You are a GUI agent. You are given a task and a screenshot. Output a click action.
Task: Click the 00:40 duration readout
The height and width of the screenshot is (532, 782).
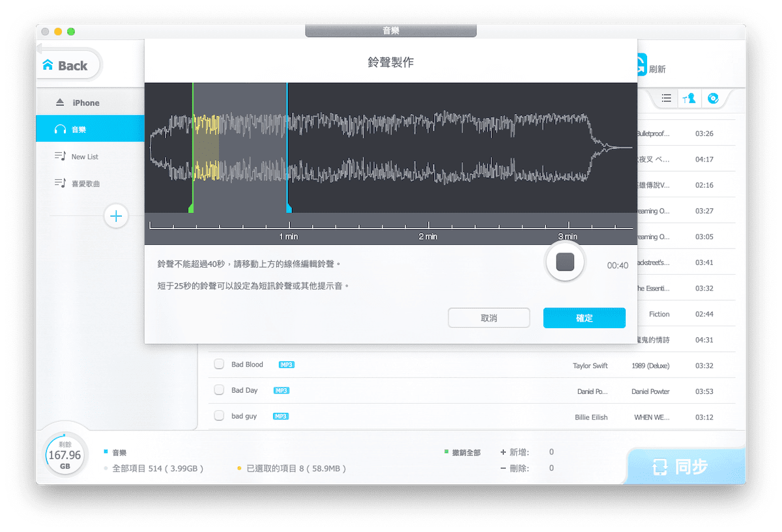pos(618,266)
